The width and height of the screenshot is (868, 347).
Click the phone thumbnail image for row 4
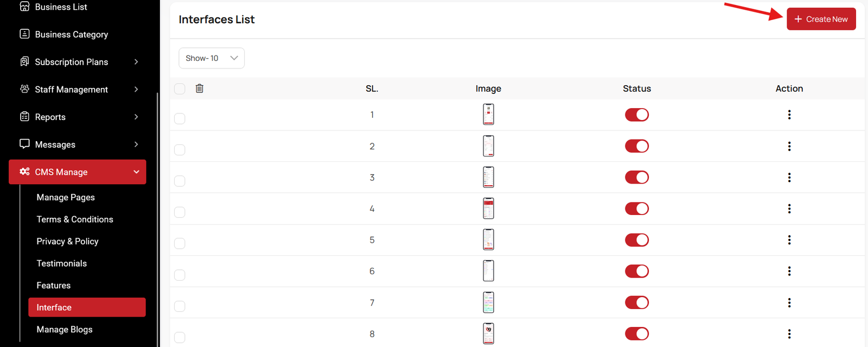488,209
